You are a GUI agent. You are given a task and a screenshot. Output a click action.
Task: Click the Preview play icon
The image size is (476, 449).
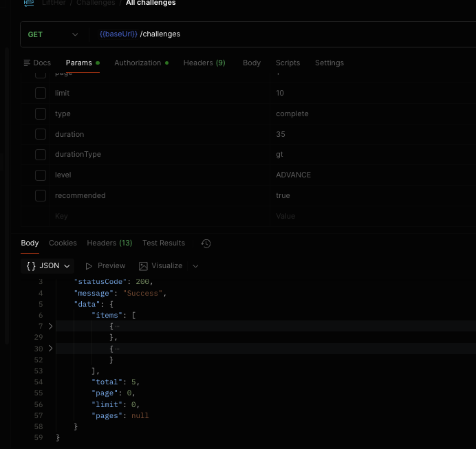[x=89, y=266]
